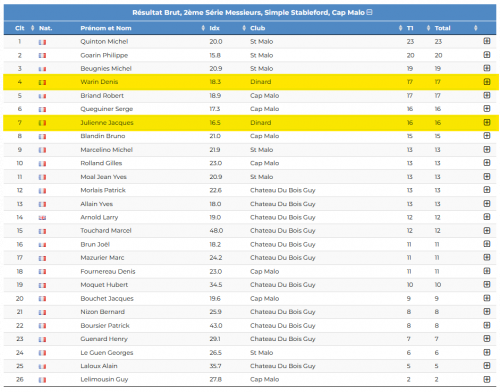Sort by Club column arrows
This screenshot has width=500, height=392.
[400, 28]
